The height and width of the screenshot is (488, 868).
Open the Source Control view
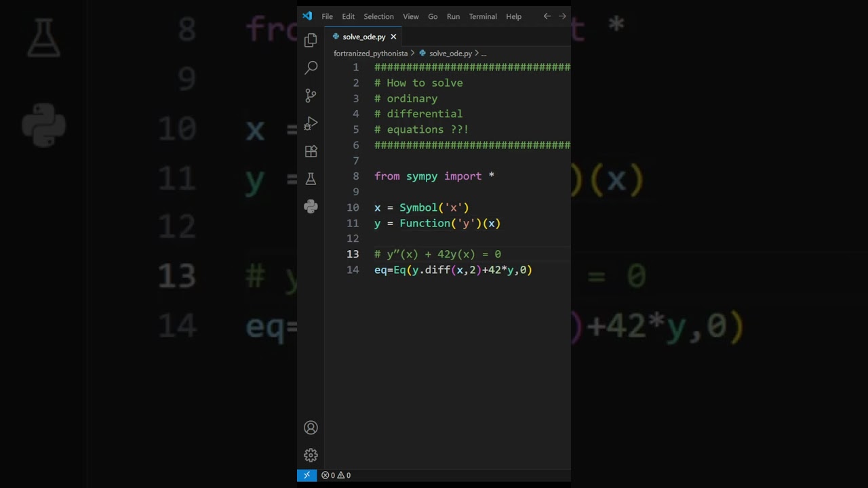(x=311, y=96)
